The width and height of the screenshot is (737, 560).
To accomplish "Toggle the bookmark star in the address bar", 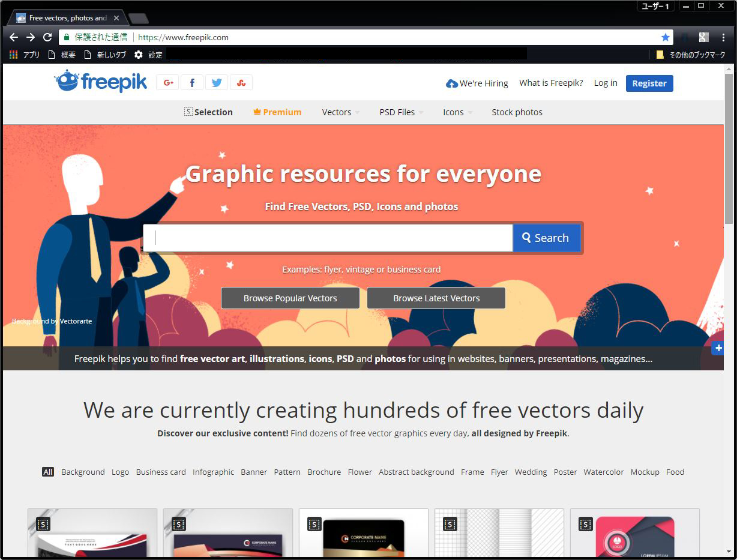I will point(666,37).
